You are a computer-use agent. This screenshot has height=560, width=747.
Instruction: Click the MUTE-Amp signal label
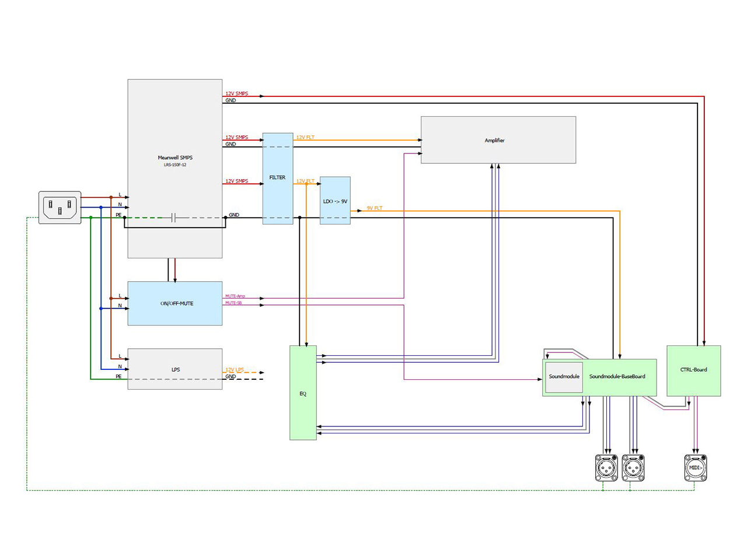[x=235, y=296]
